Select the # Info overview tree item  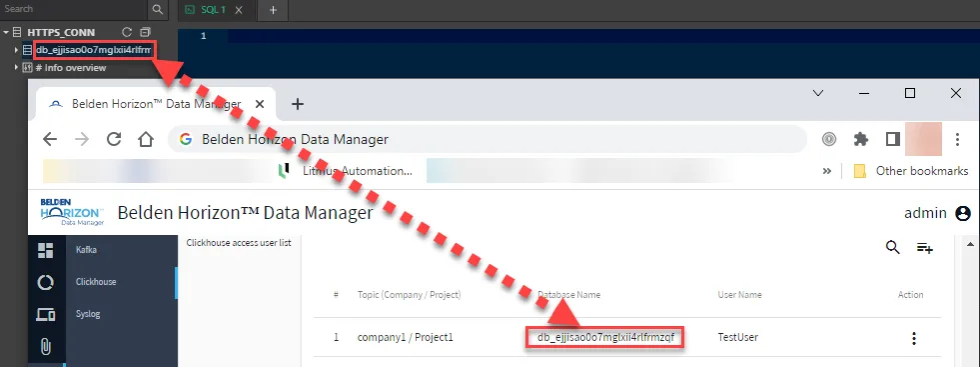[71, 68]
